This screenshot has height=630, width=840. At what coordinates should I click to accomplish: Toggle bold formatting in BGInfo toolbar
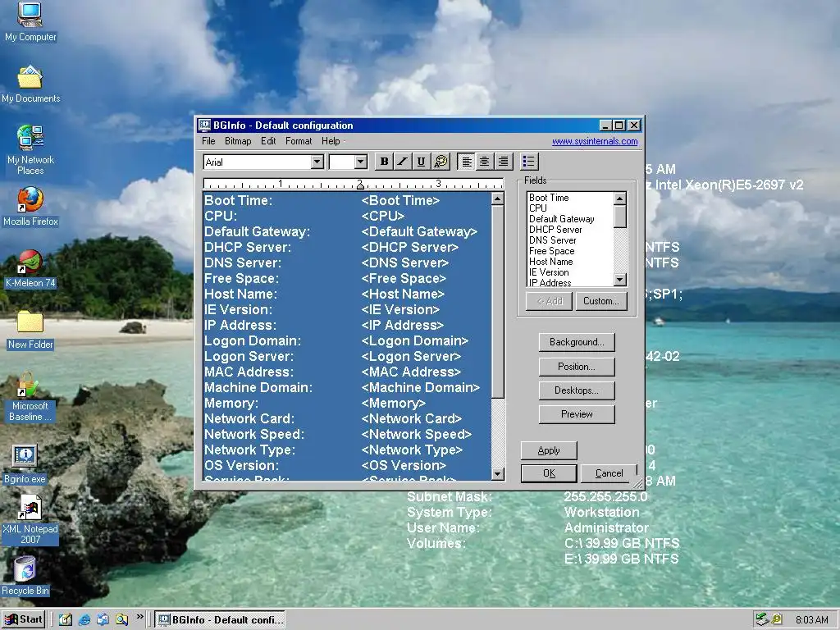(384, 162)
